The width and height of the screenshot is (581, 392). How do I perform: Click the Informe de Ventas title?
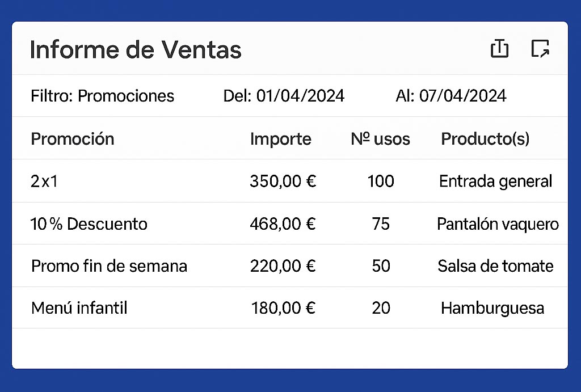[136, 49]
